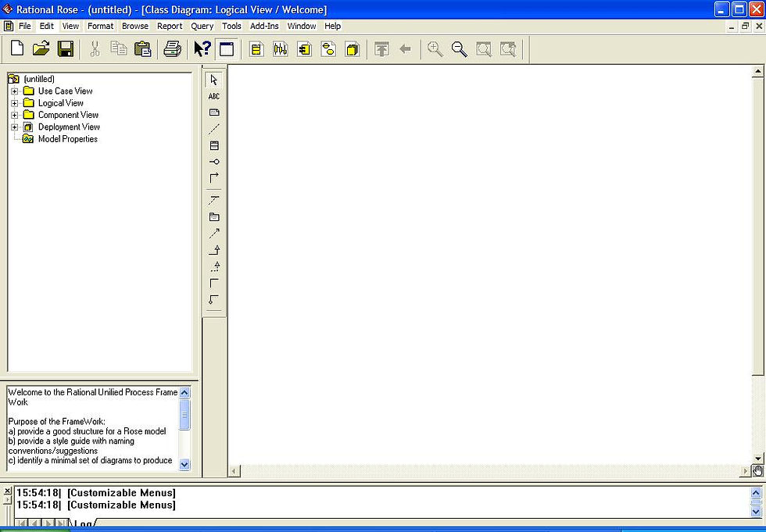The width and height of the screenshot is (766, 532).
Task: Click the Paste clipboard toolbar icon
Action: (x=142, y=48)
